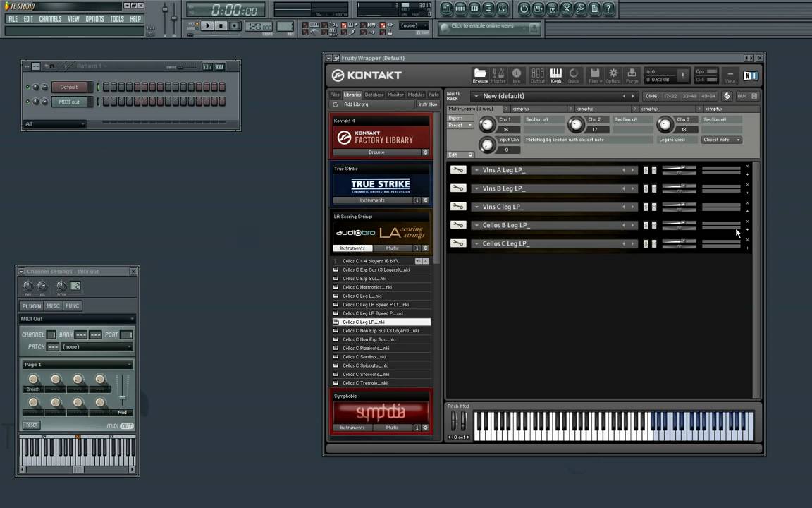
Task: Open the New (default) multi dropdown arrow
Action: point(476,96)
